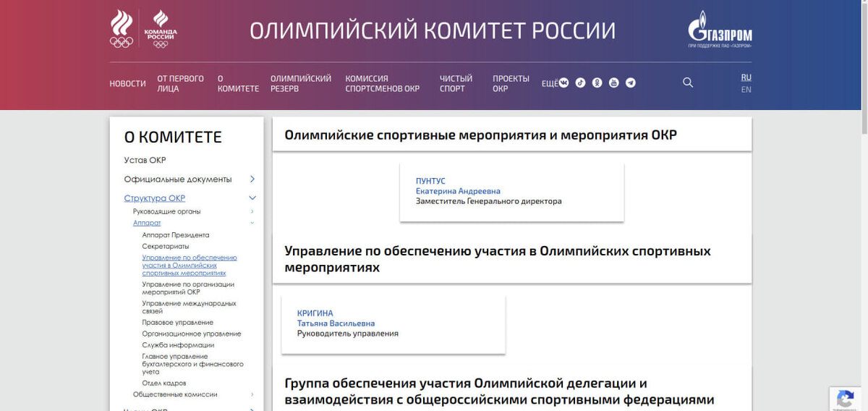The image size is (868, 411).
Task: Open the Gazprom sponsor logo
Action: (x=719, y=30)
